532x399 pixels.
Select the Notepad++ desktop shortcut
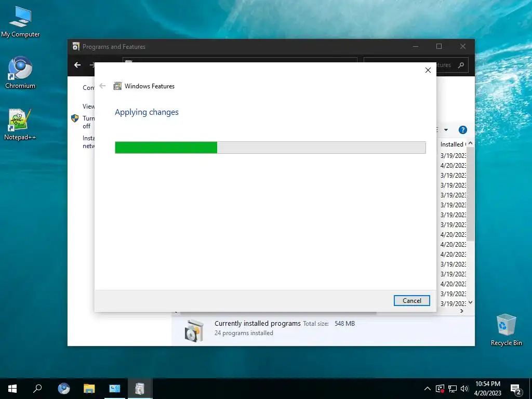pos(20,124)
